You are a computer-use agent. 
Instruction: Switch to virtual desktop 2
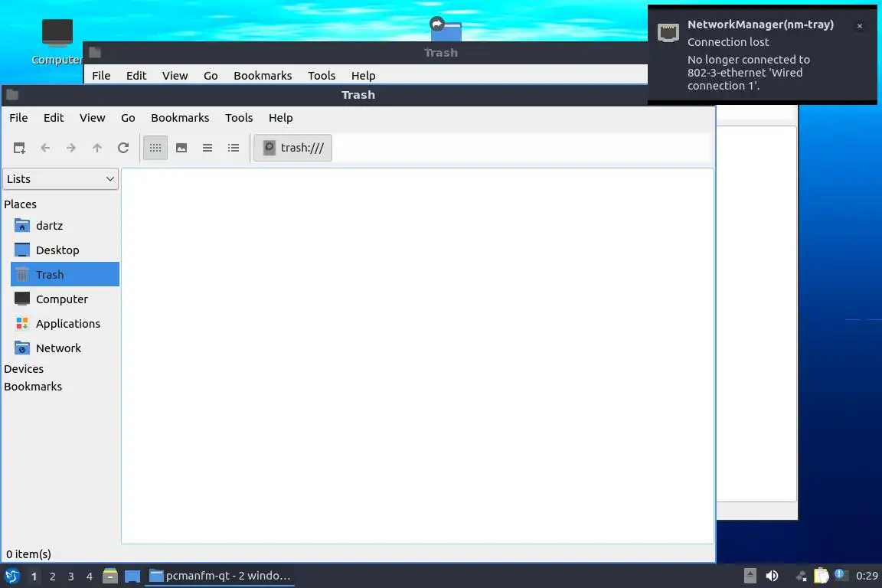point(53,577)
